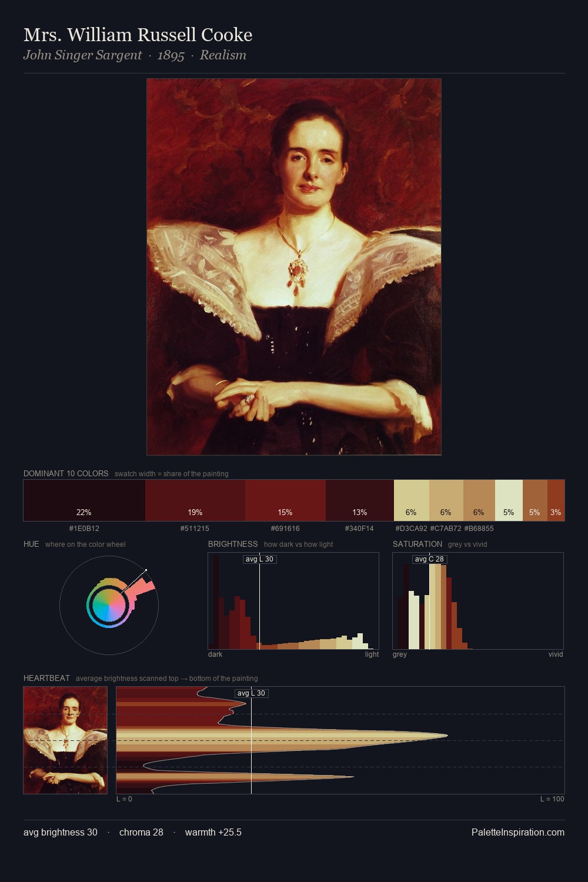Click the Realism style label
The height and width of the screenshot is (882, 588).
click(x=223, y=55)
